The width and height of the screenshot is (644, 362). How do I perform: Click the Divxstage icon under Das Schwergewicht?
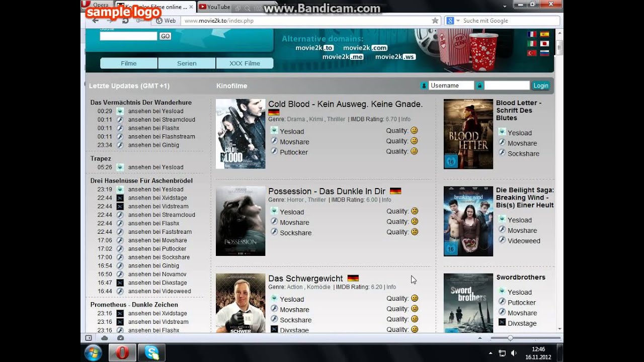click(x=274, y=329)
